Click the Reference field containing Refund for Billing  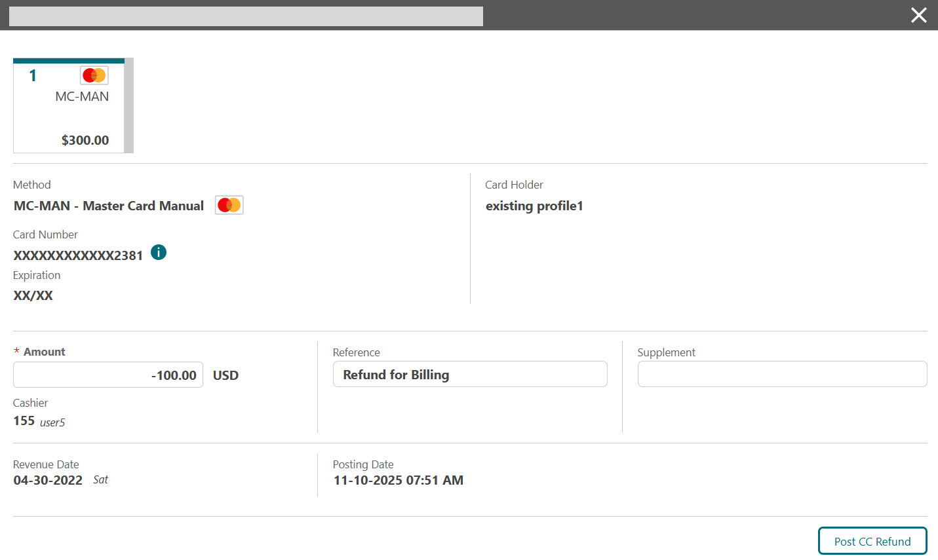469,373
